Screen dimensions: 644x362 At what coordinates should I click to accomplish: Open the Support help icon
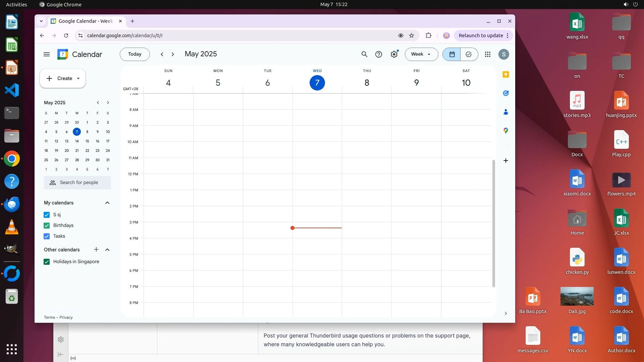(x=379, y=54)
